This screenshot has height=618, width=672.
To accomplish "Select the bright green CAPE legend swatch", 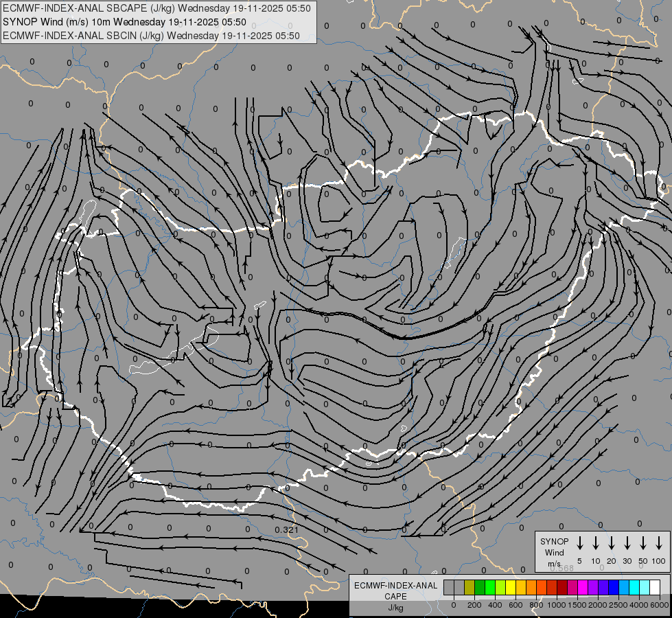I will click(x=490, y=587).
